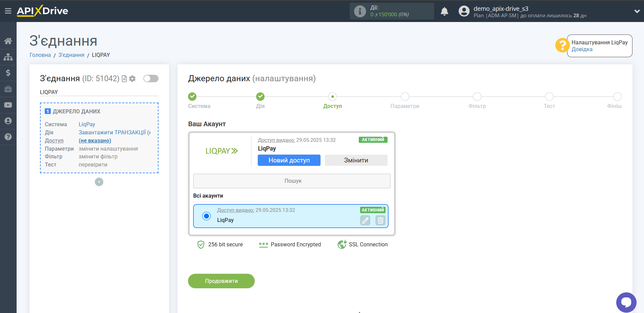
Task: Add a new block with plus icon
Action: point(99,182)
